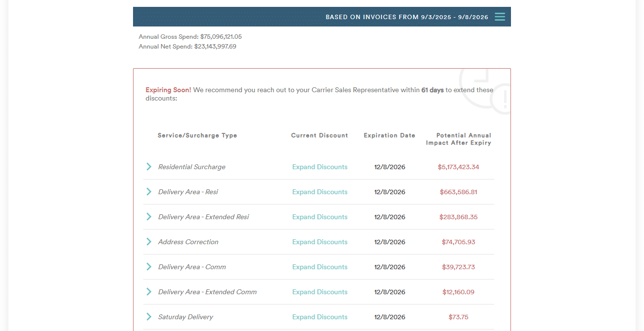Select the Residential Surcharge label
The width and height of the screenshot is (644, 331).
coord(192,167)
